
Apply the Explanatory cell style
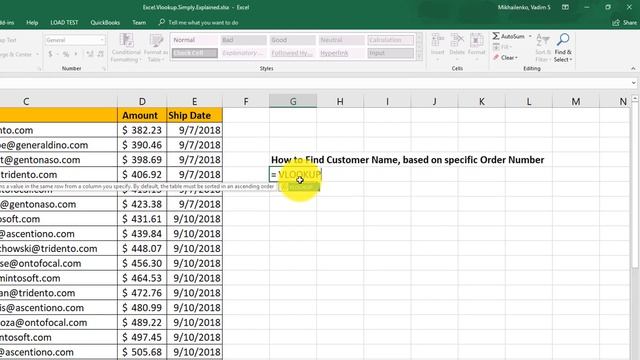click(x=243, y=53)
